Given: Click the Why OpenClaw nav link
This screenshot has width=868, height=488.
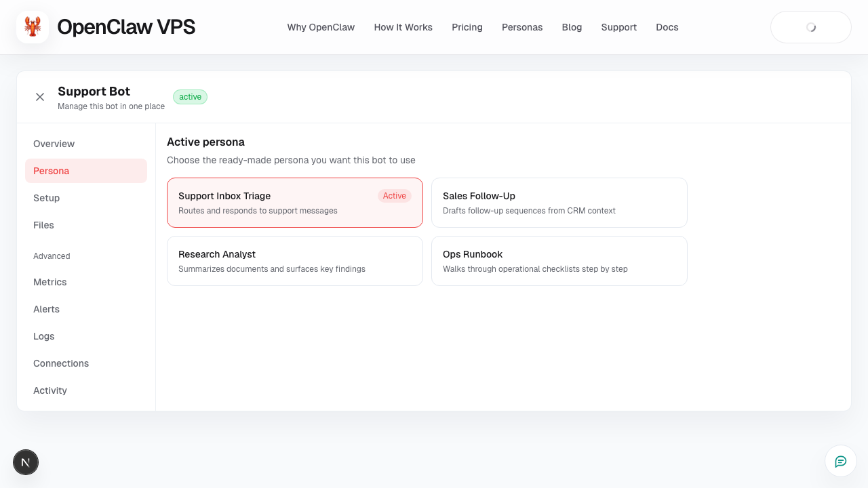Looking at the screenshot, I should 321,27.
